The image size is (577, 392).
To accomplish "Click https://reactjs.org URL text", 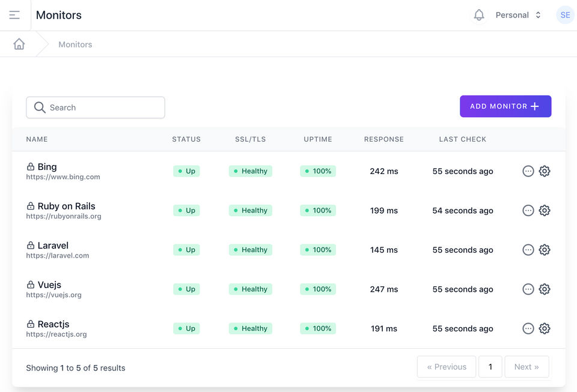I will (56, 334).
